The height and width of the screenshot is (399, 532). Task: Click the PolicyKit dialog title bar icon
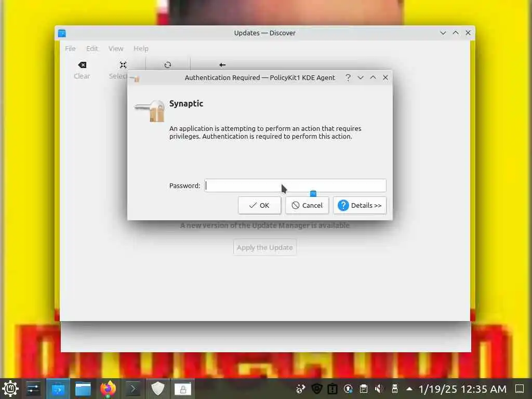[x=135, y=79]
